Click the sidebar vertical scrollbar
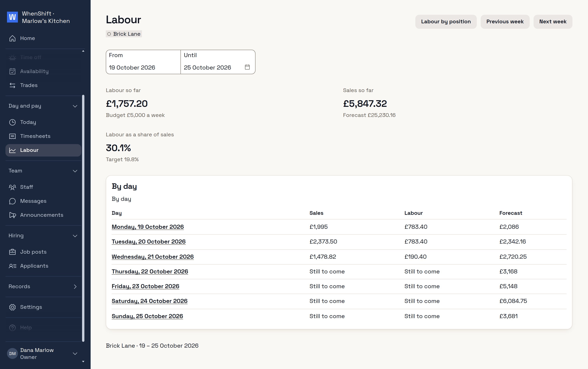The height and width of the screenshot is (369, 588). [83, 218]
